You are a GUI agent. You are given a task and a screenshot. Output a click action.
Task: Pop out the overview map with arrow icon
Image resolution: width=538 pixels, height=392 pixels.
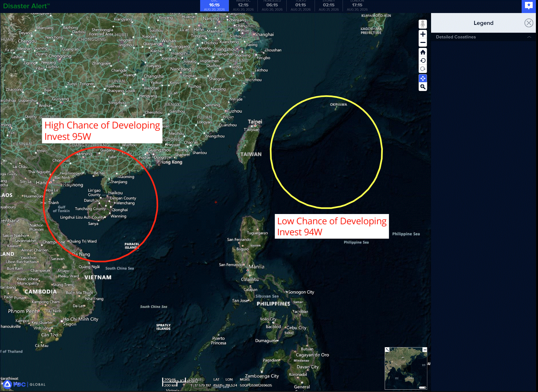click(387, 350)
